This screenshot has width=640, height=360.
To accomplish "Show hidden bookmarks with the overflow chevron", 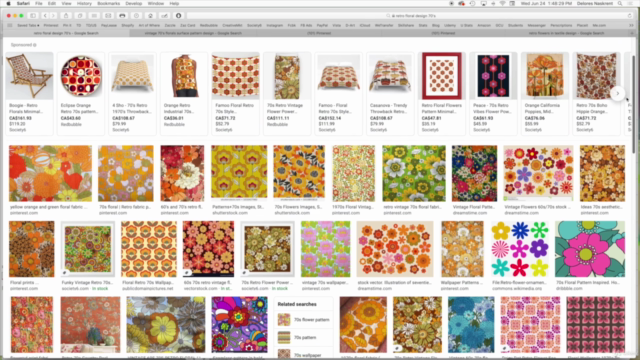I will point(631,25).
